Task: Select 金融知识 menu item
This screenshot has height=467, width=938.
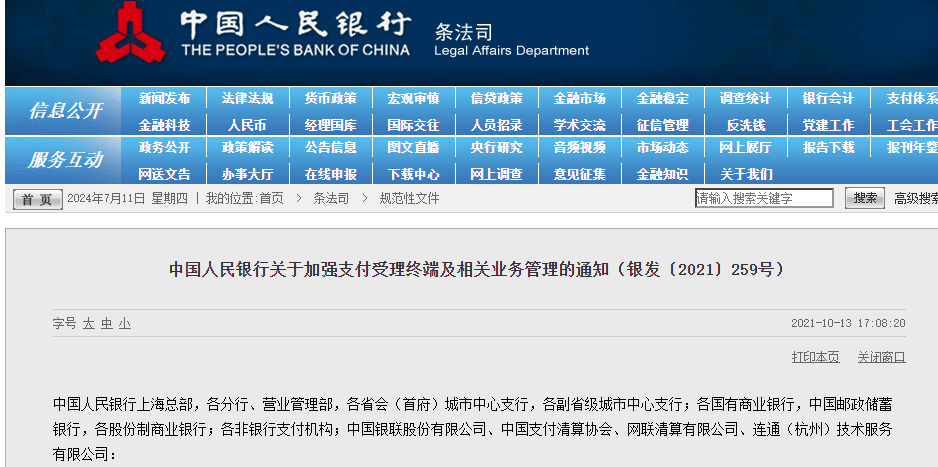Action: click(x=662, y=174)
